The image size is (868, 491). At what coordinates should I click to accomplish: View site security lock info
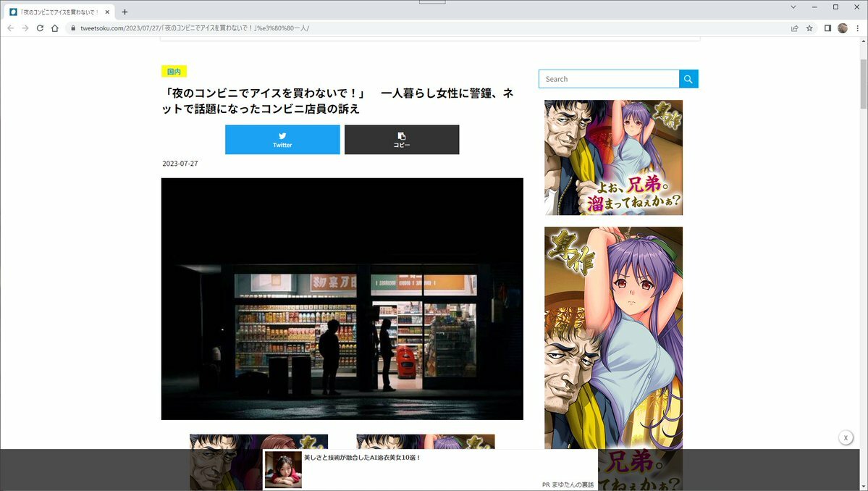(x=72, y=28)
